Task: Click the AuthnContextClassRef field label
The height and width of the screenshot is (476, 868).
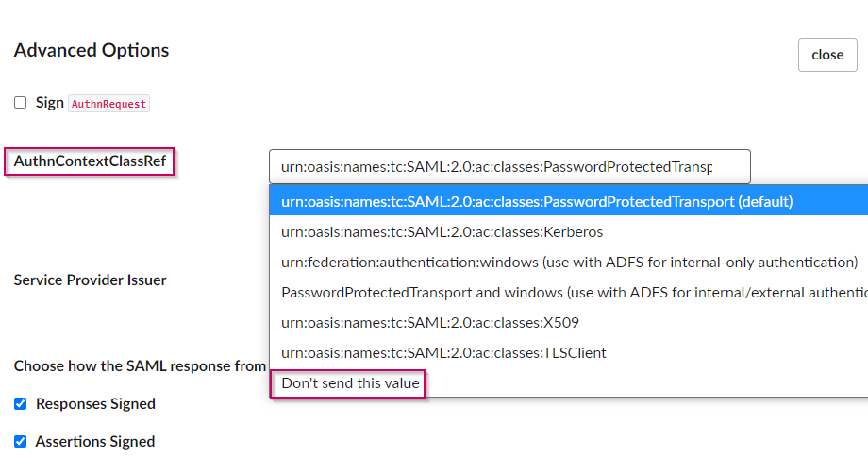Action: [90, 161]
